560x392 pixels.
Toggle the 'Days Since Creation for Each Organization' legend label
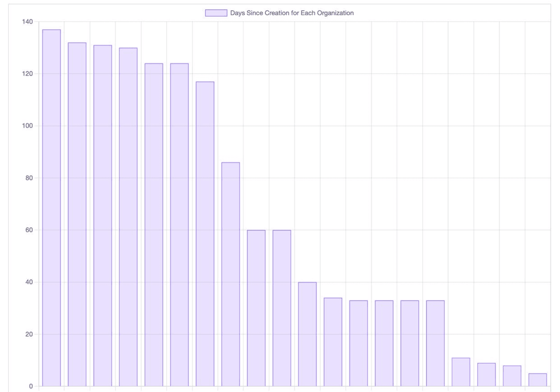point(292,13)
